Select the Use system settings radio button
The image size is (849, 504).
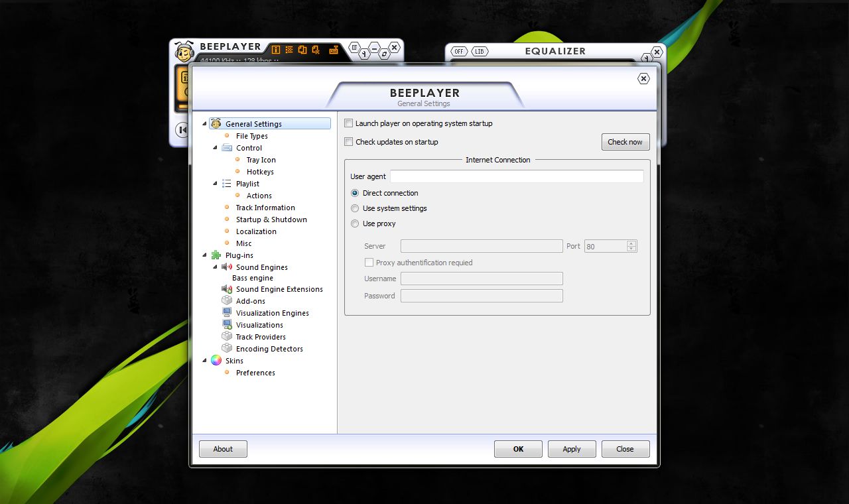tap(355, 208)
